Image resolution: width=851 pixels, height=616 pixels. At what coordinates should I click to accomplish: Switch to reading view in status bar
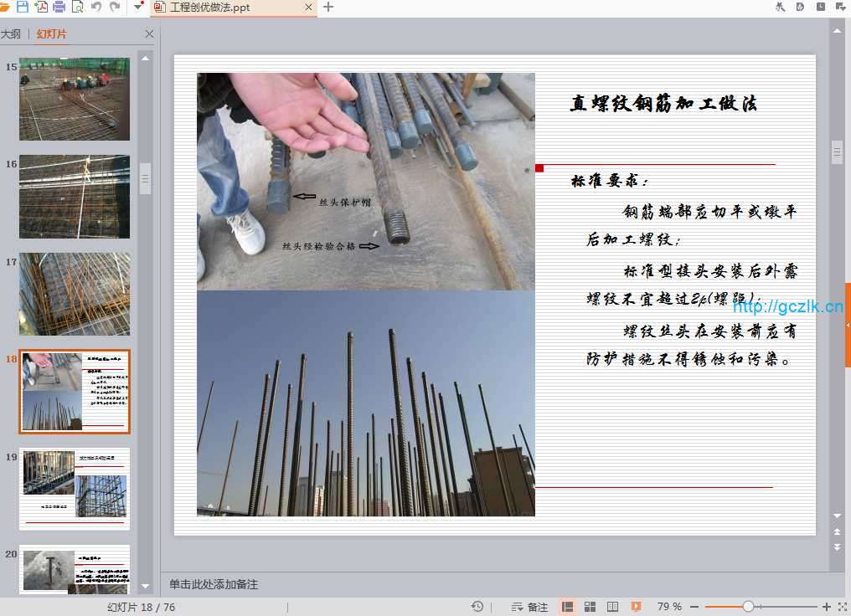(612, 607)
